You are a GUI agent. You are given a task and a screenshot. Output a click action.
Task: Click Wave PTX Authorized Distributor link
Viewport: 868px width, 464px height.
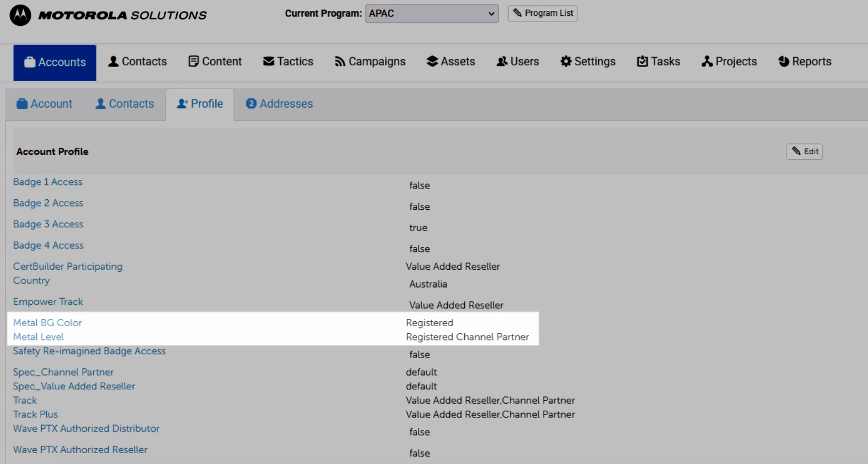[x=86, y=428]
